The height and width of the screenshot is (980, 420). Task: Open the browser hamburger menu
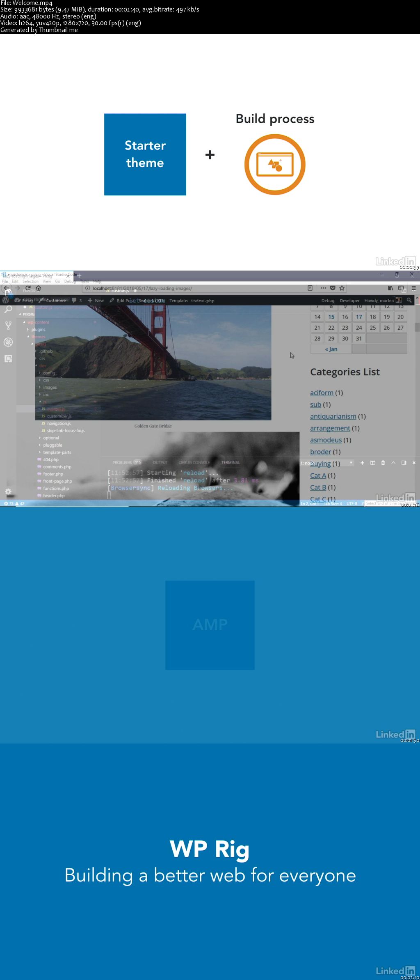coord(414,288)
